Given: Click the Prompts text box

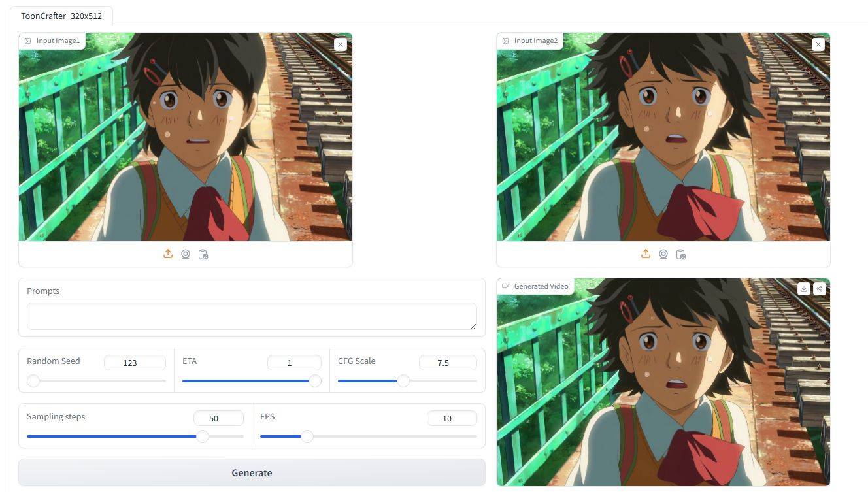Looking at the screenshot, I should (252, 316).
